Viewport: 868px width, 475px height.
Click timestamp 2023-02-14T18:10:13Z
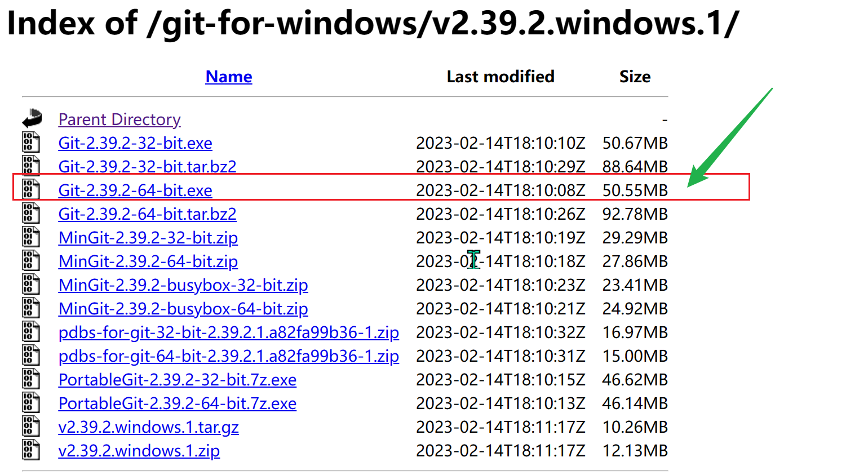tap(501, 403)
